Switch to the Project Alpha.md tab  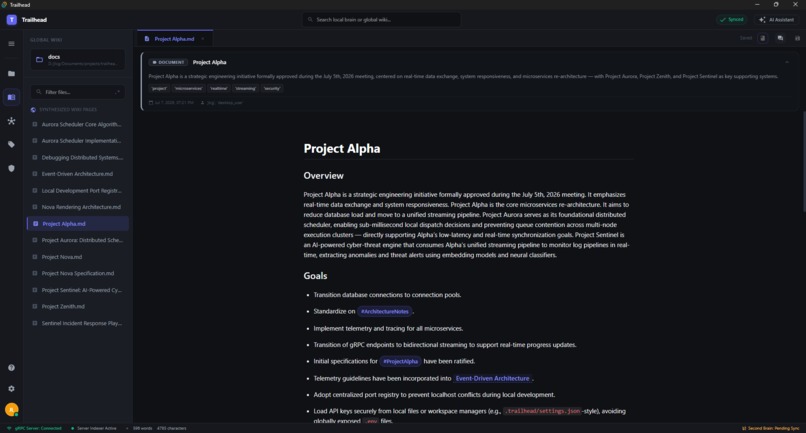tap(175, 39)
